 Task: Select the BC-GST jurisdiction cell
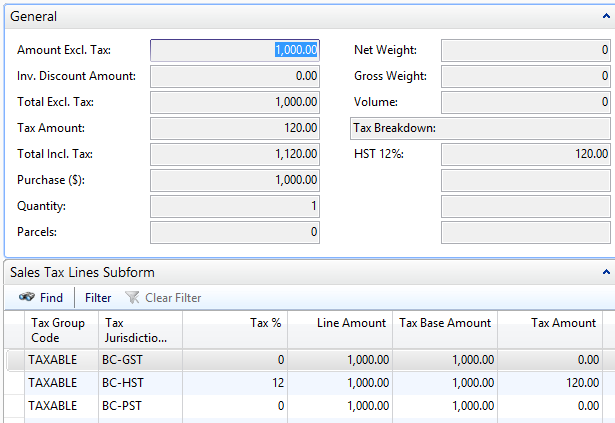pyautogui.click(x=140, y=360)
